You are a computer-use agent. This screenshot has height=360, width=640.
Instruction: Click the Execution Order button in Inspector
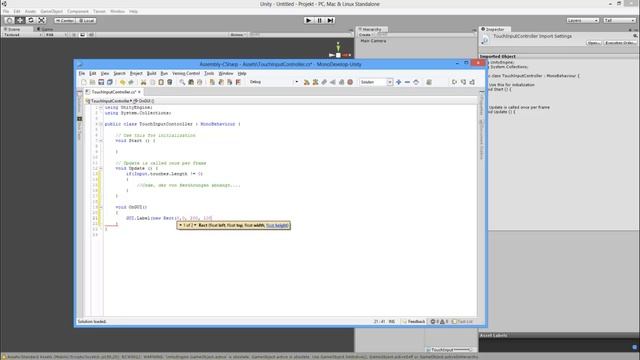(620, 43)
